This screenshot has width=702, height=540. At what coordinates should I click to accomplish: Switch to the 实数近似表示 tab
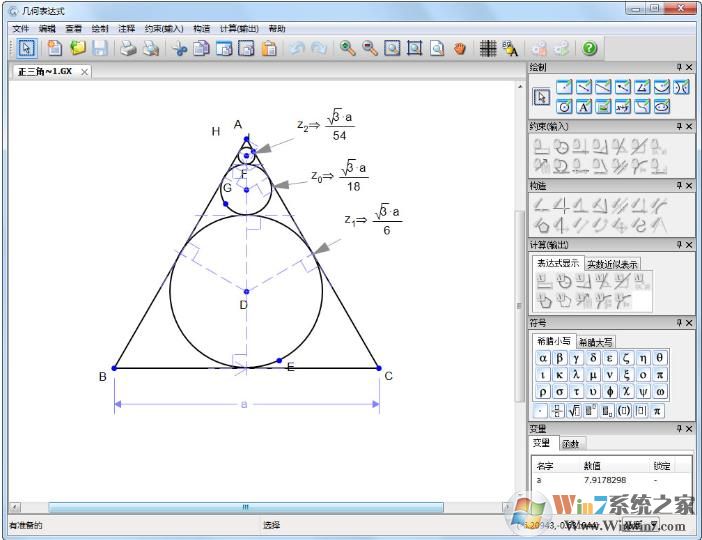[x=612, y=264]
